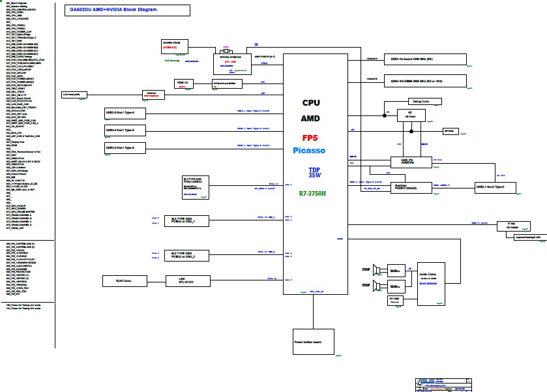The height and width of the screenshot is (392, 547).
Task: Click the topmost USB3.0 Gen1 Type-A block
Action: [125, 113]
